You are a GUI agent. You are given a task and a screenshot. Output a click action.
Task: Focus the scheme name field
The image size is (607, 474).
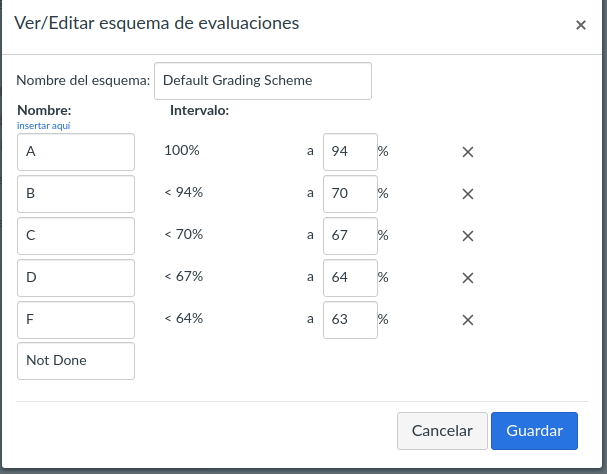pyautogui.click(x=263, y=81)
